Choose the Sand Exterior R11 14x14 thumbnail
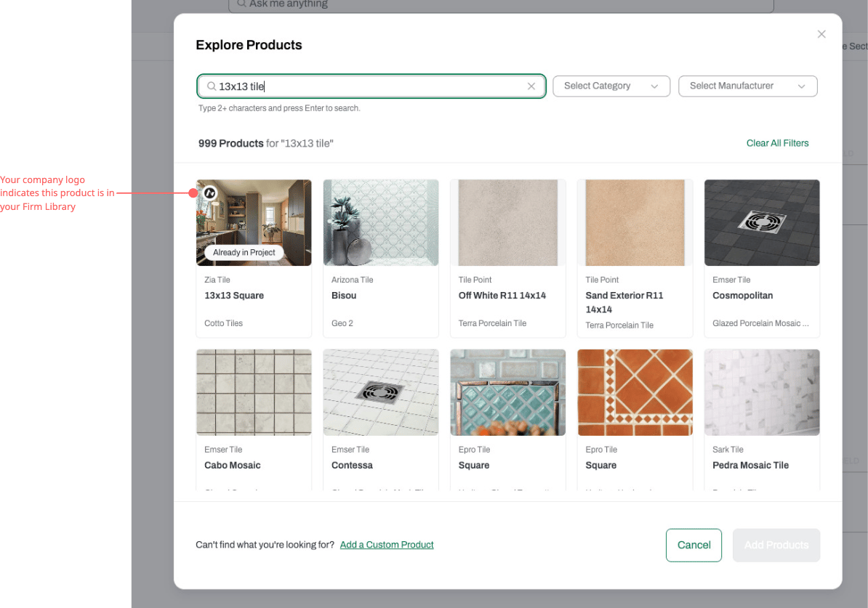Image resolution: width=868 pixels, height=608 pixels. click(x=635, y=222)
